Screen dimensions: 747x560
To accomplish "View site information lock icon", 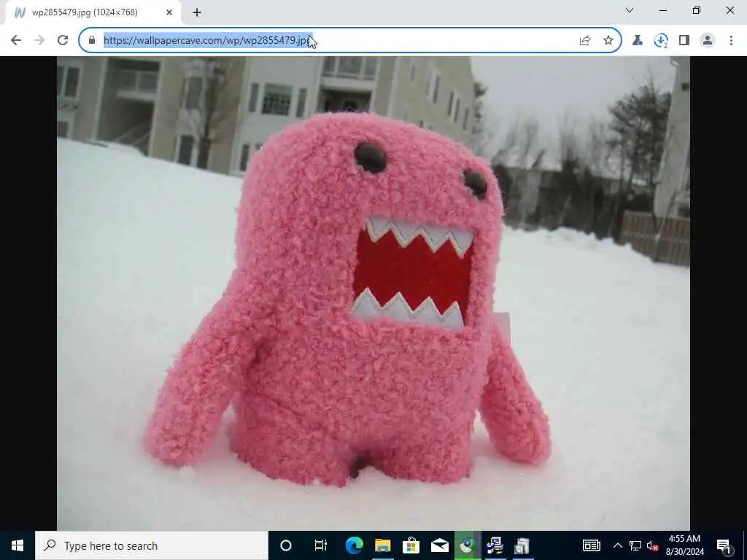I will coord(92,41).
